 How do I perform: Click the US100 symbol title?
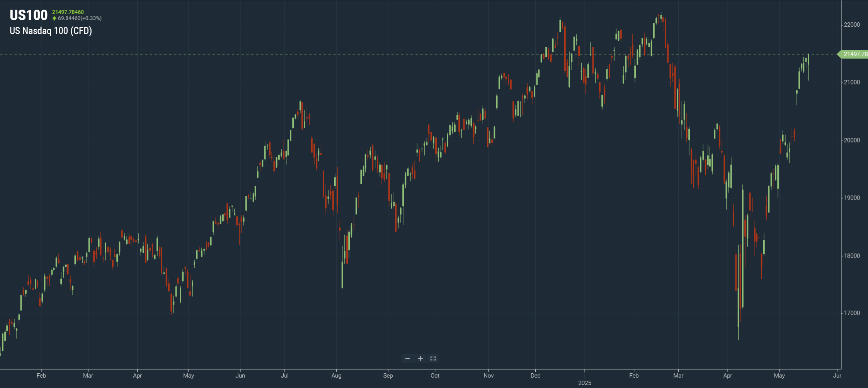[x=29, y=15]
